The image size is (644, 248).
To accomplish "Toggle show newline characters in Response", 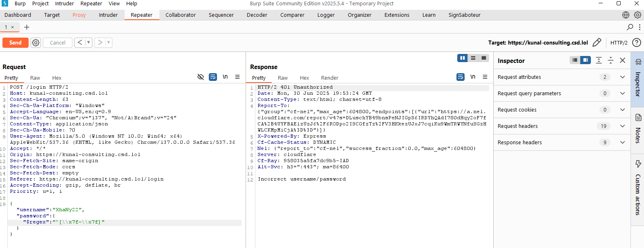I will pos(473,77).
